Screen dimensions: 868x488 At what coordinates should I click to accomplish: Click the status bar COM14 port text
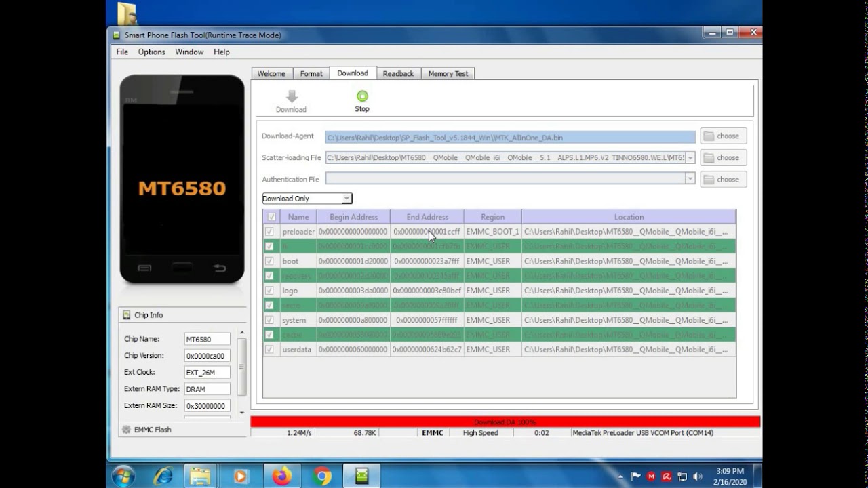[642, 433]
